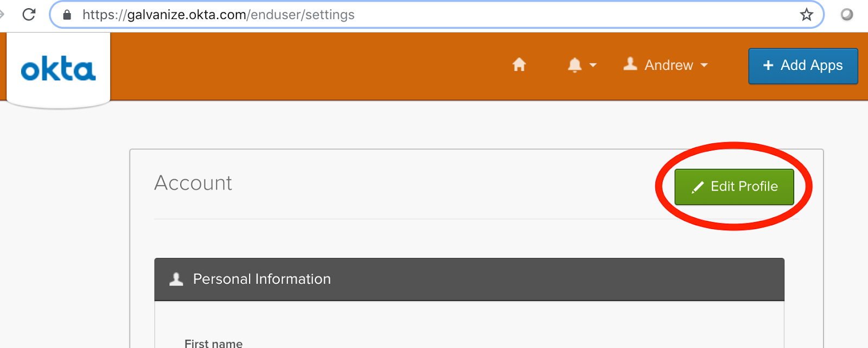The image size is (868, 348).
Task: Click the pencil icon on Edit Profile
Action: click(698, 187)
